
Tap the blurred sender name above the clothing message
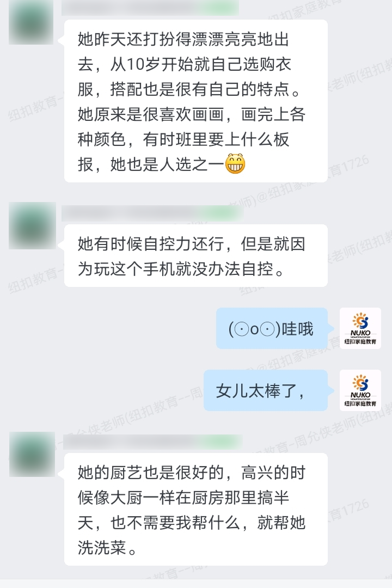[150, 8]
